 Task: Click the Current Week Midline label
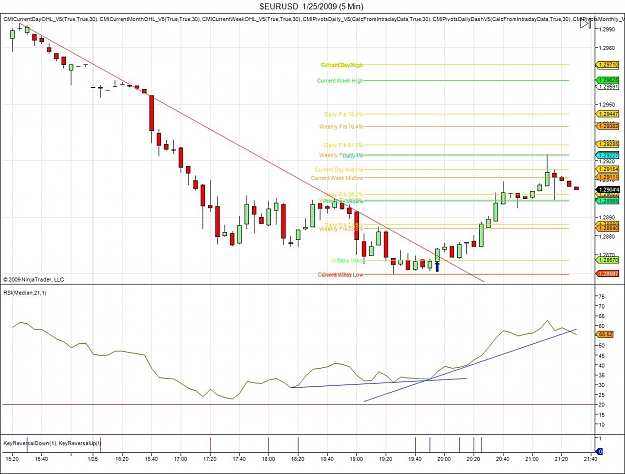[x=337, y=178]
